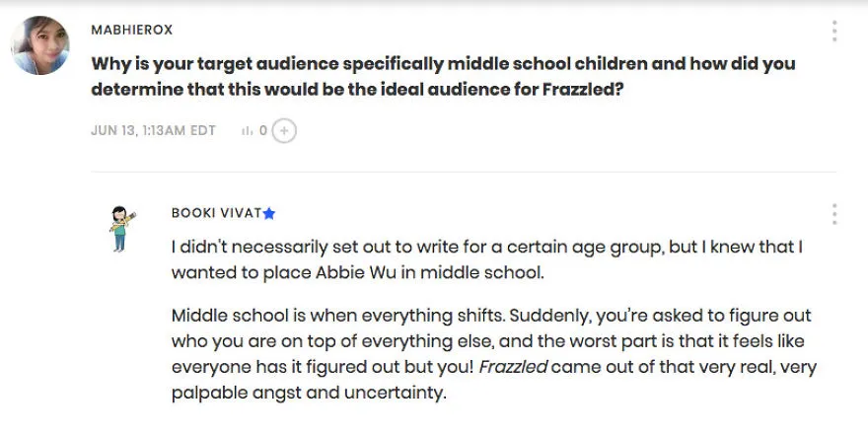Open the three-dot menu on MABHIEROX's question

click(x=834, y=32)
